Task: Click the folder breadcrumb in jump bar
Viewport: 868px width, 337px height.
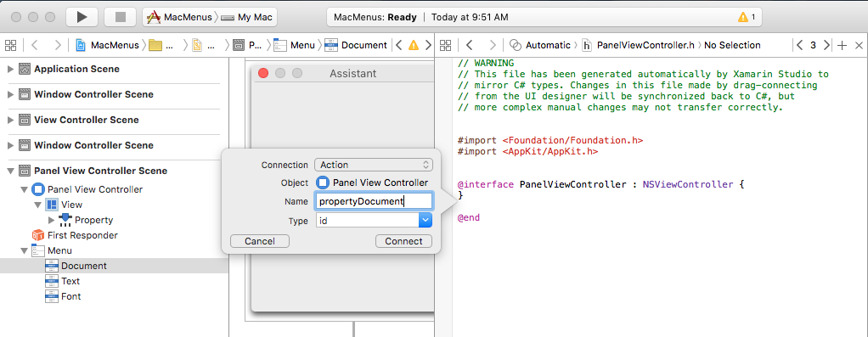Action: [161, 45]
